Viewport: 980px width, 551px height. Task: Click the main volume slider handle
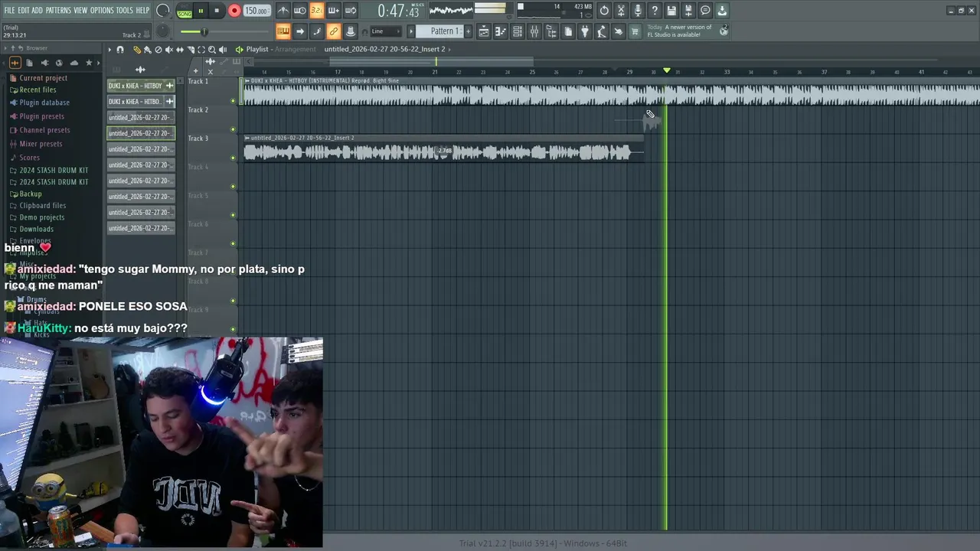204,31
